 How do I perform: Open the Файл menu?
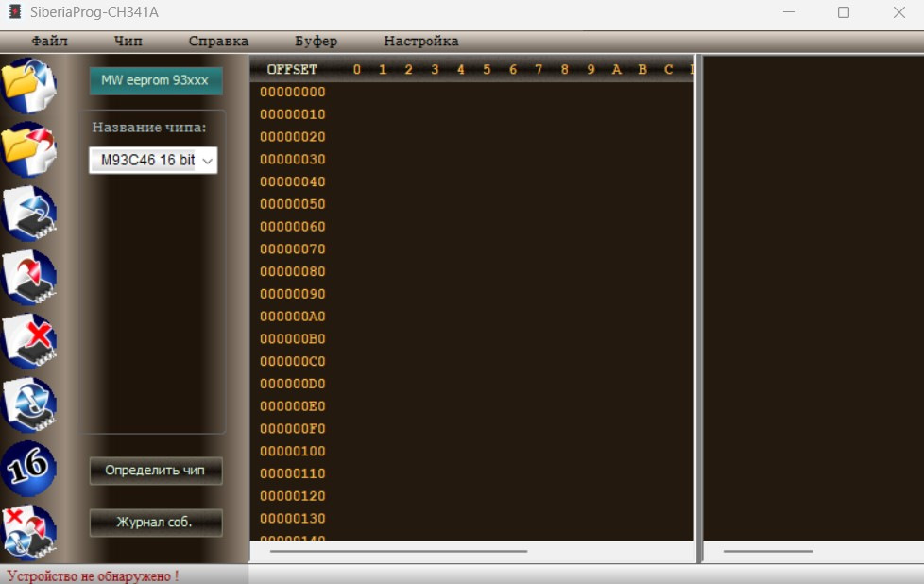pos(49,41)
